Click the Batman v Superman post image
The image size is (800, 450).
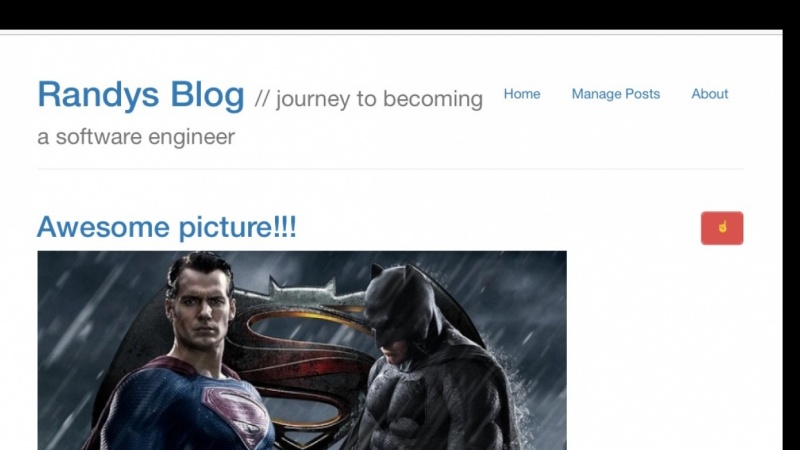(302, 350)
